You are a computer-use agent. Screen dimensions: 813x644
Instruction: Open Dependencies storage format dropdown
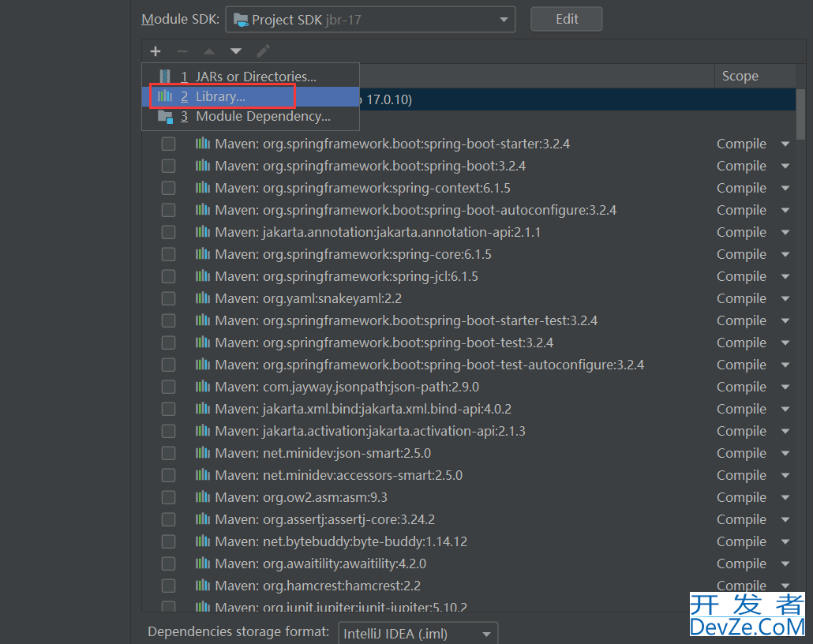418,634
